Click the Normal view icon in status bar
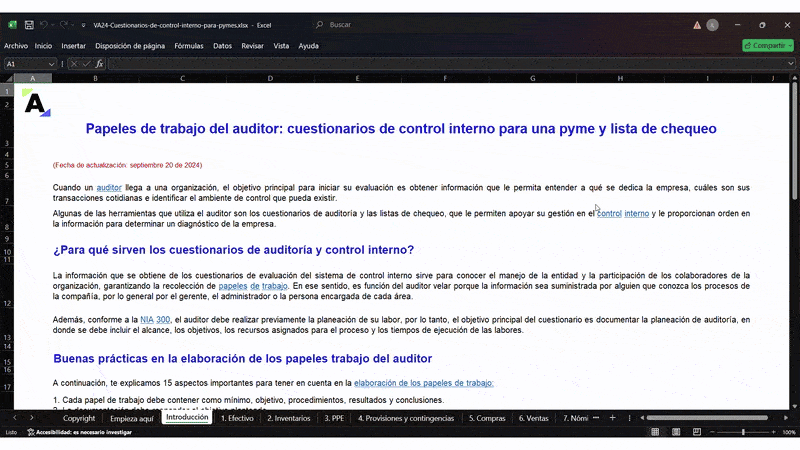 (656, 432)
